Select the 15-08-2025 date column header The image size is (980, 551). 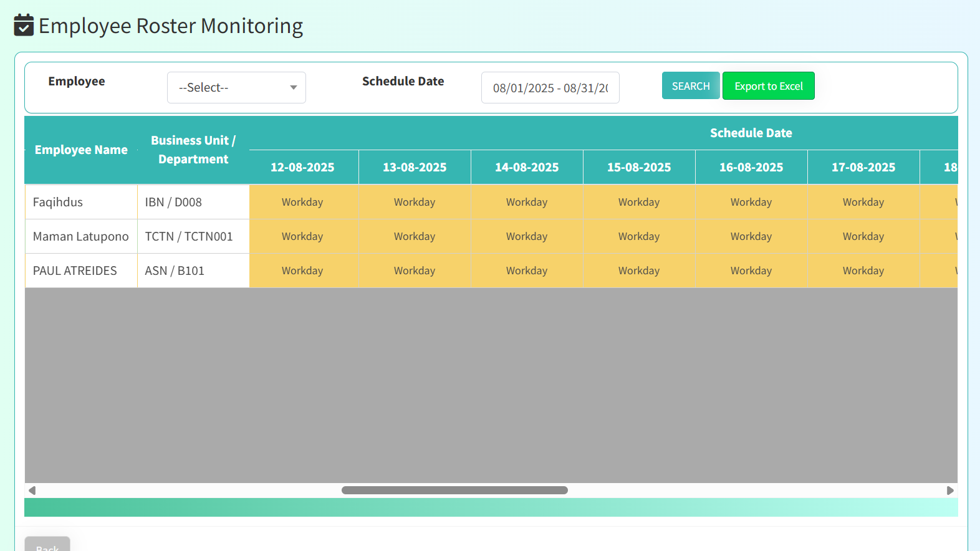(639, 167)
